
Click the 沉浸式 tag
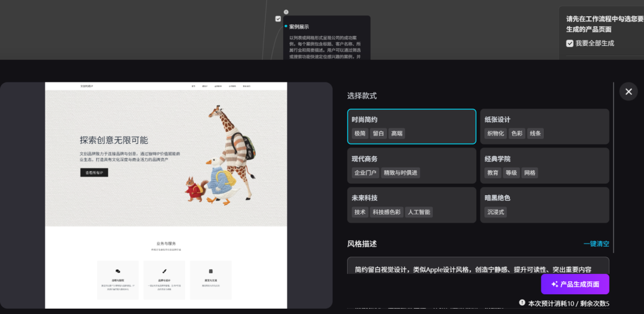pyautogui.click(x=496, y=212)
